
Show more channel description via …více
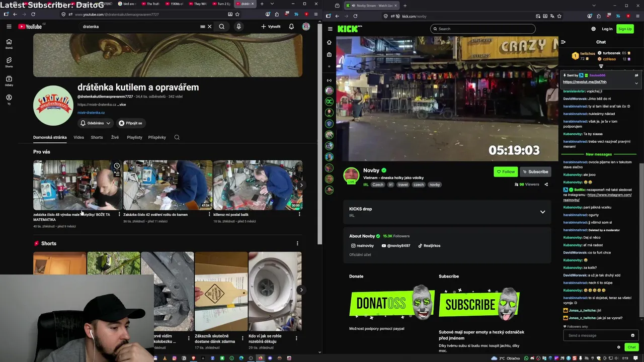tap(121, 105)
